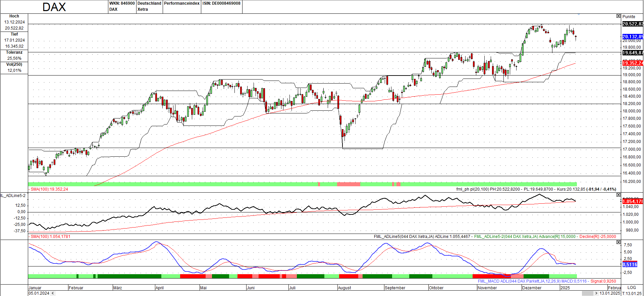Click the black 20.522,82 price tag

633,24
